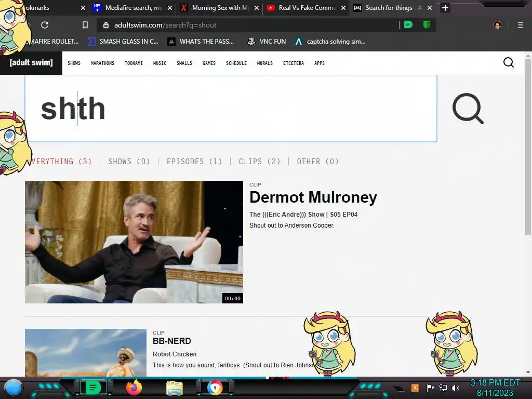This screenshot has width=532, height=399.
Task: Open the APPS nav item
Action: pos(320,63)
